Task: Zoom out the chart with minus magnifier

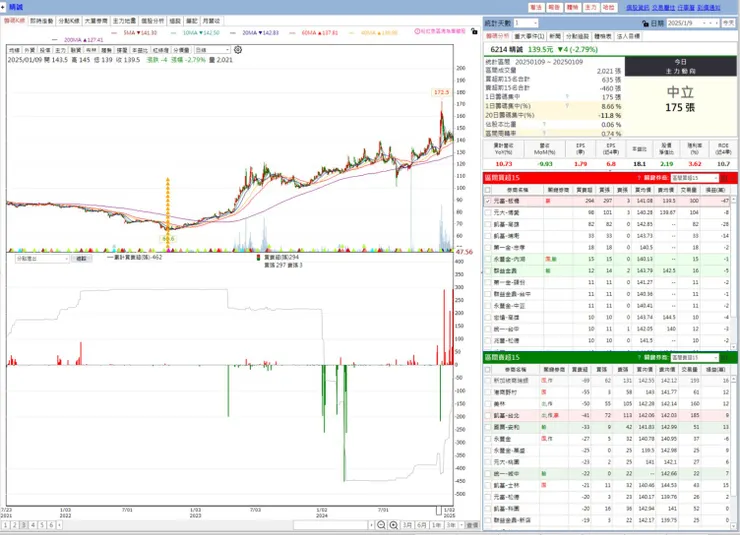Action: (381, 525)
